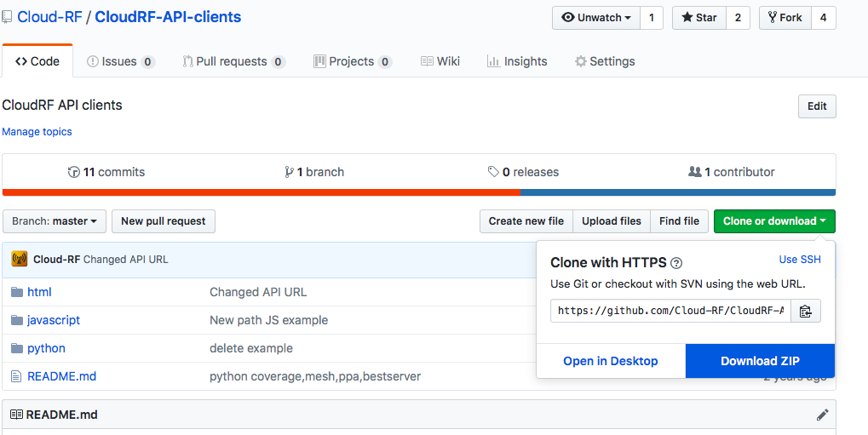Click the Create new file button
Image resolution: width=868 pixels, height=435 pixels.
pos(526,221)
